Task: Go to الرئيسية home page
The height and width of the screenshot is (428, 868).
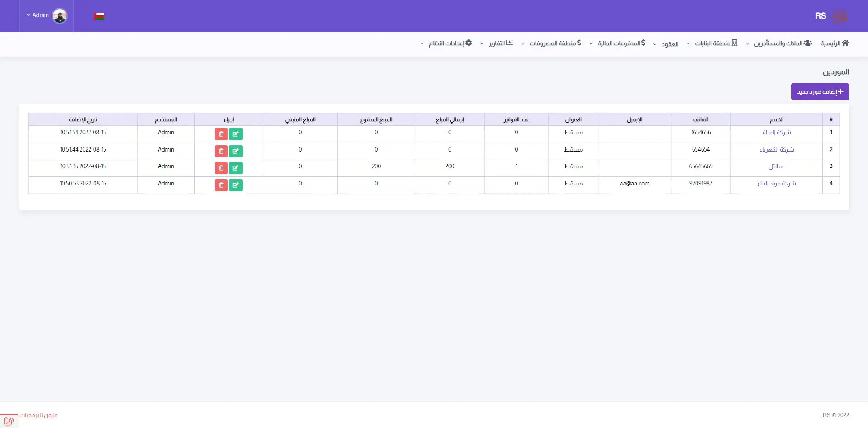Action: click(x=835, y=43)
